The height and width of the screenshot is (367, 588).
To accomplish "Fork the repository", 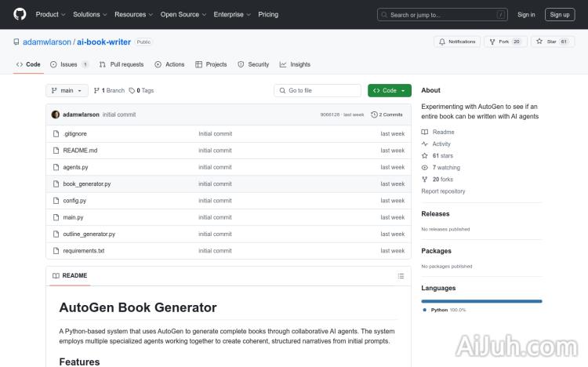I will pos(504,42).
